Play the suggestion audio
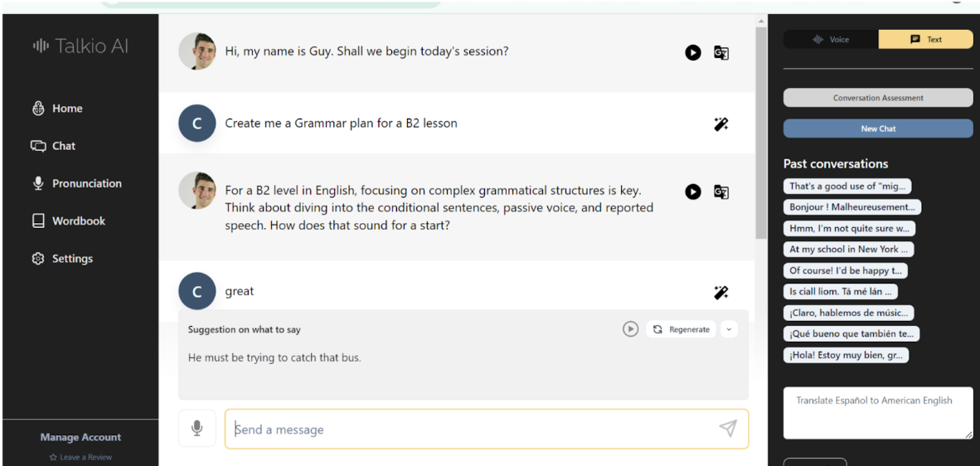The image size is (980, 466). click(x=631, y=329)
